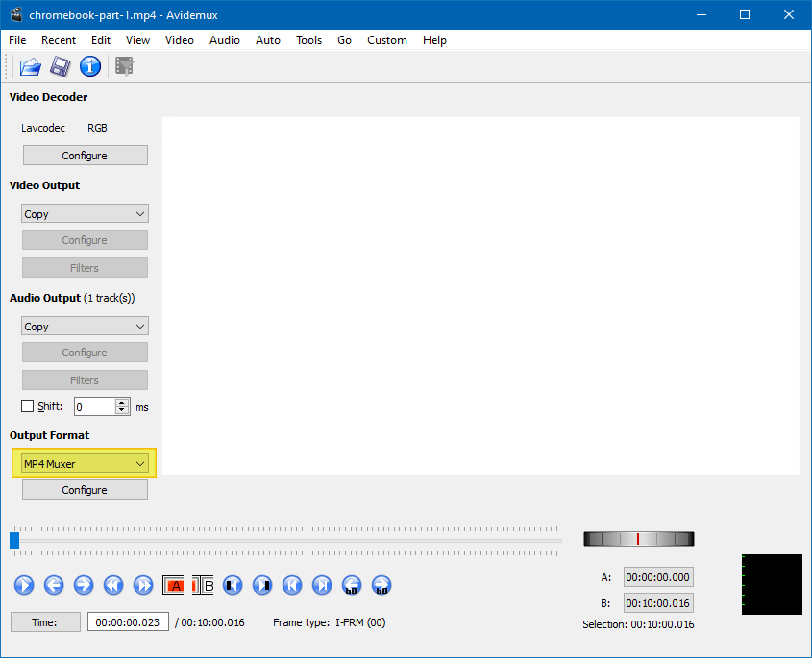Click the total duration / 00:10:00.016 text
Image resolution: width=812 pixels, height=658 pixels.
[x=209, y=622]
